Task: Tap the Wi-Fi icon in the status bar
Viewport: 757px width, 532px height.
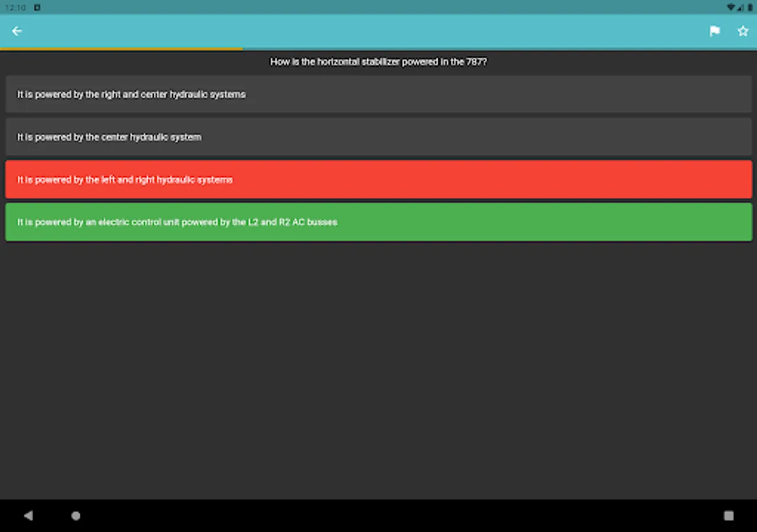Action: (731, 8)
